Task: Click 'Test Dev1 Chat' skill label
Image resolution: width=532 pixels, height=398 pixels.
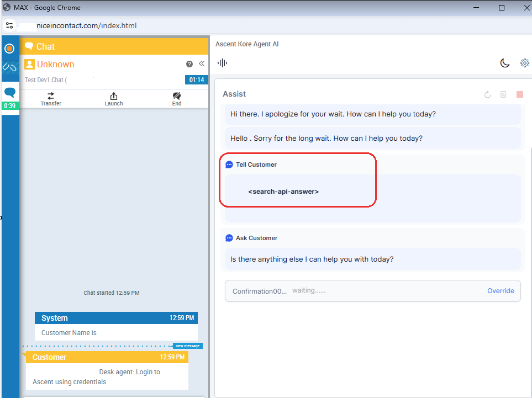Action: point(46,80)
